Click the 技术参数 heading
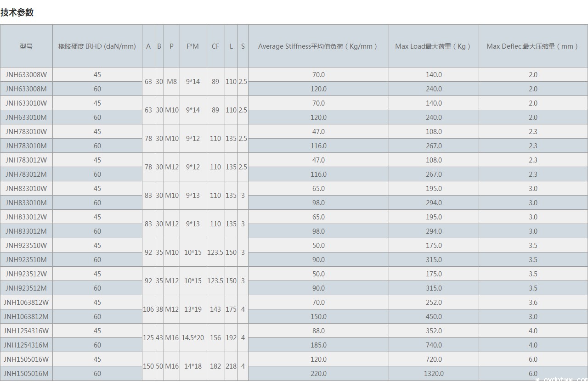Screen dimensions: 588x387 (x=17, y=13)
